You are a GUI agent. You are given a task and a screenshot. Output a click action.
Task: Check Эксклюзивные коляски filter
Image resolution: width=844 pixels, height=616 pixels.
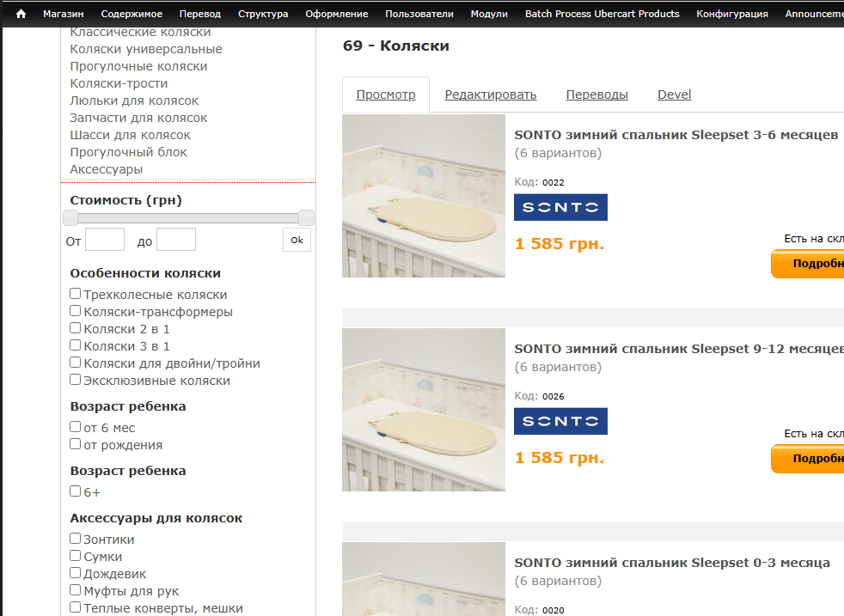pos(76,380)
